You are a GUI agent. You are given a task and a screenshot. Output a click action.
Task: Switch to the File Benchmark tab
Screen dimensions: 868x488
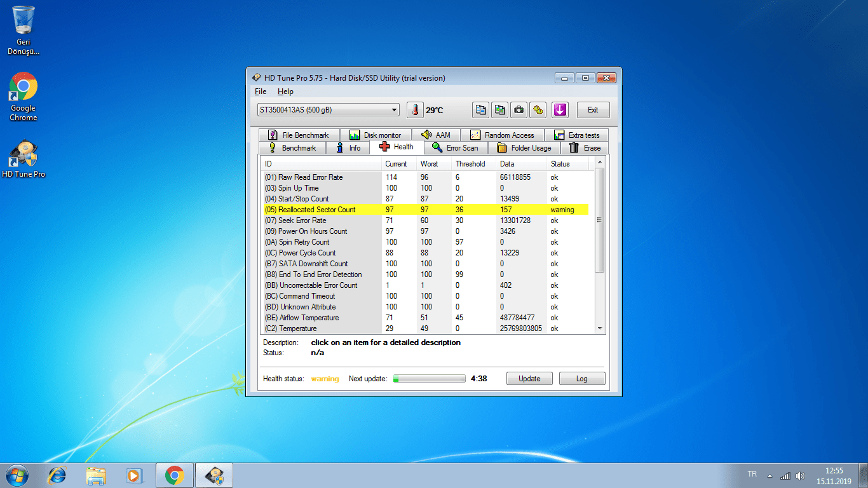click(x=299, y=135)
